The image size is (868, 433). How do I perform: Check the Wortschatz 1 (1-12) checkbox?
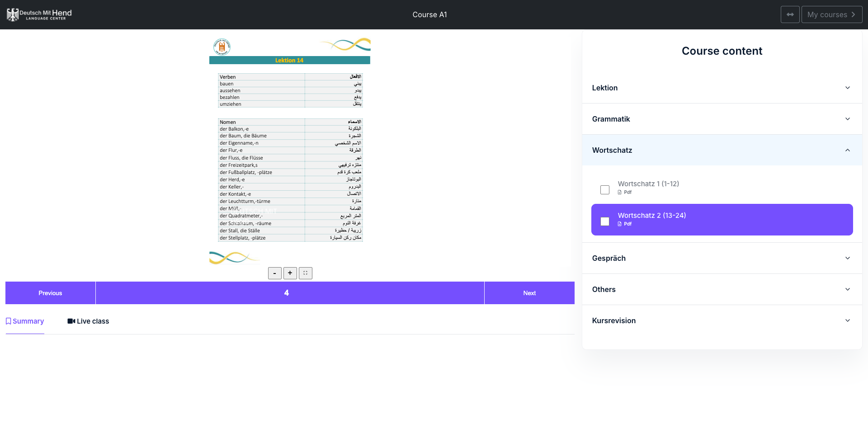(x=605, y=190)
